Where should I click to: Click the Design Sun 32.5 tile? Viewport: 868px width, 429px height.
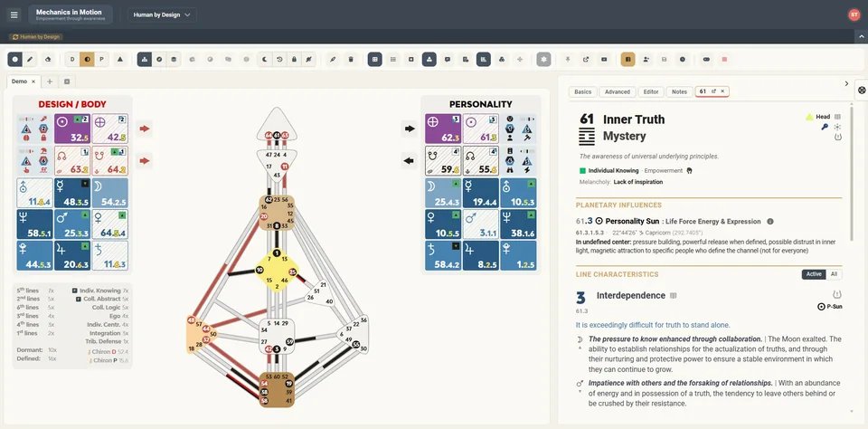coord(72,129)
